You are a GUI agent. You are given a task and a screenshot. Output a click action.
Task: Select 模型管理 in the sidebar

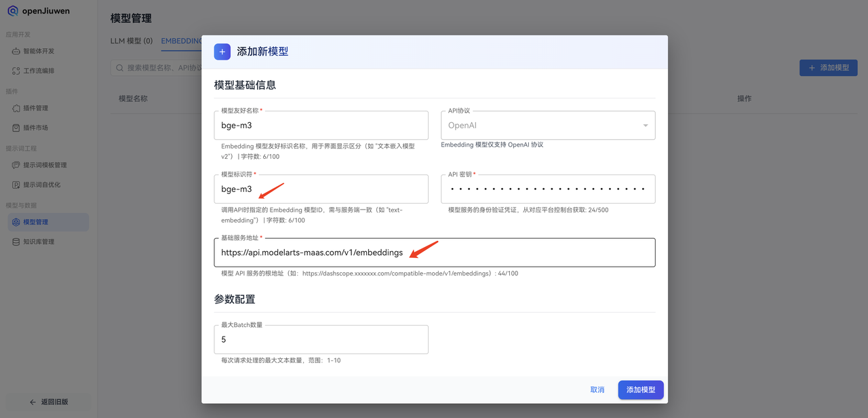48,222
